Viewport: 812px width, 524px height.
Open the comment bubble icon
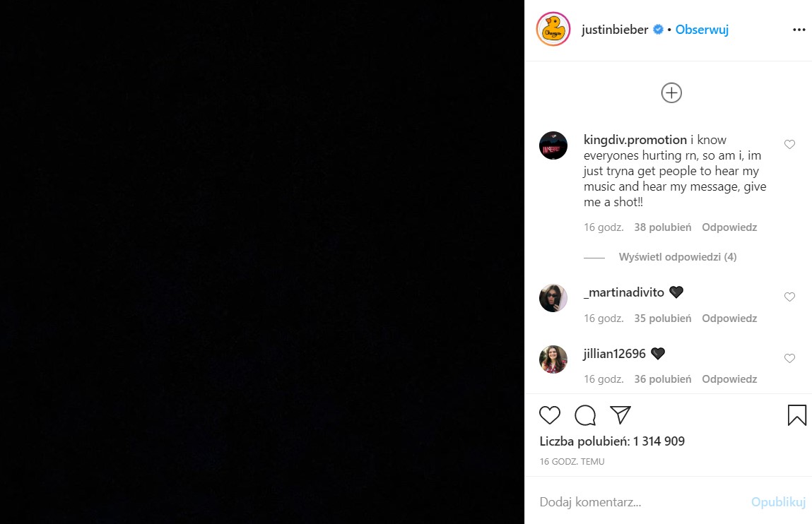click(x=585, y=415)
